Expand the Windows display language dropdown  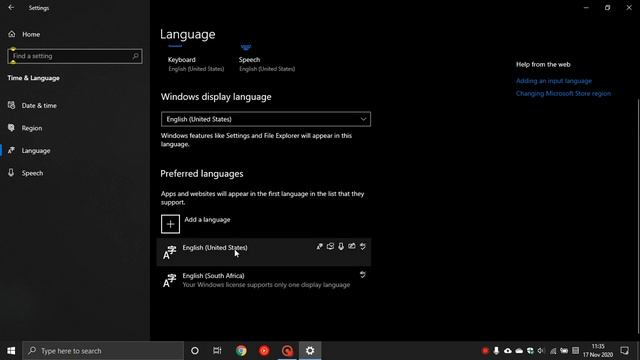(x=266, y=119)
